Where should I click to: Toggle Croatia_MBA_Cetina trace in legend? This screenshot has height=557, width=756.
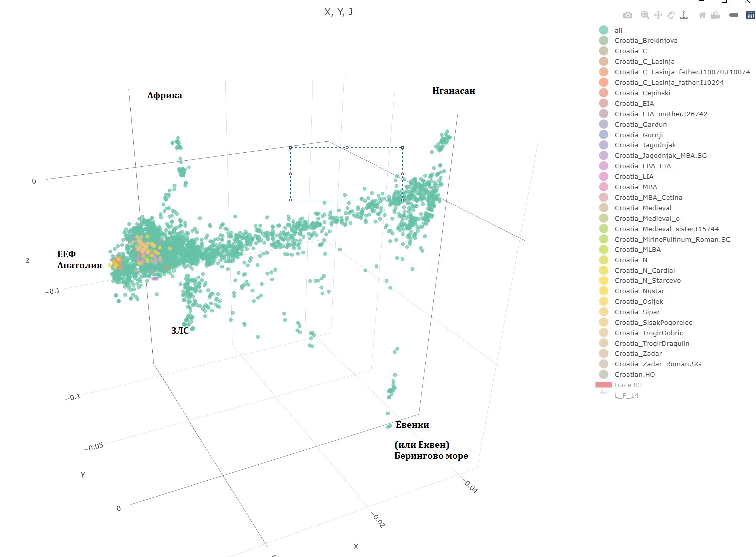click(x=648, y=198)
